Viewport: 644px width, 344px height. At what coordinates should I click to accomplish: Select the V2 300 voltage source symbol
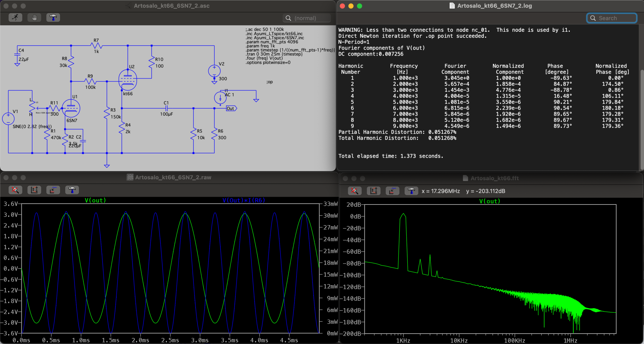214,71
